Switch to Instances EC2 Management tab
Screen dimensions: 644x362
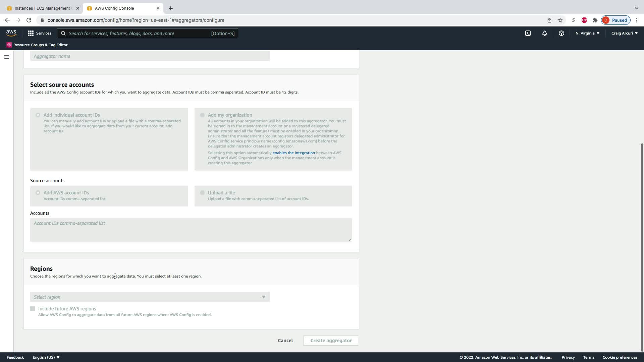tap(42, 8)
